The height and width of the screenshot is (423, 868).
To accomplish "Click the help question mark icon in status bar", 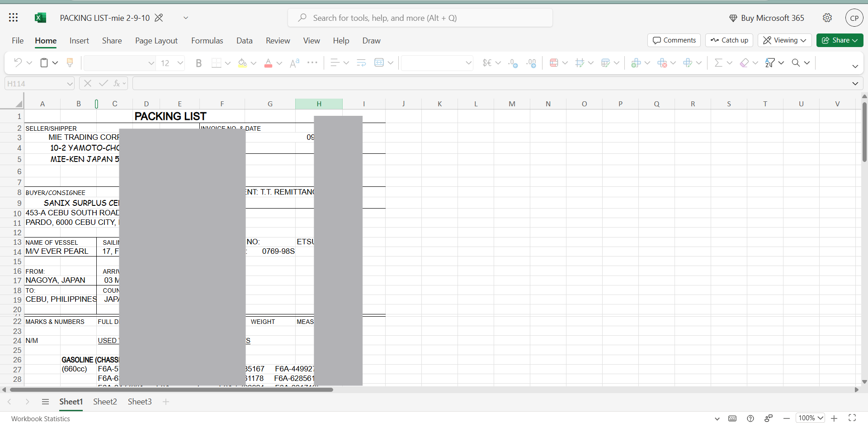I will [750, 418].
